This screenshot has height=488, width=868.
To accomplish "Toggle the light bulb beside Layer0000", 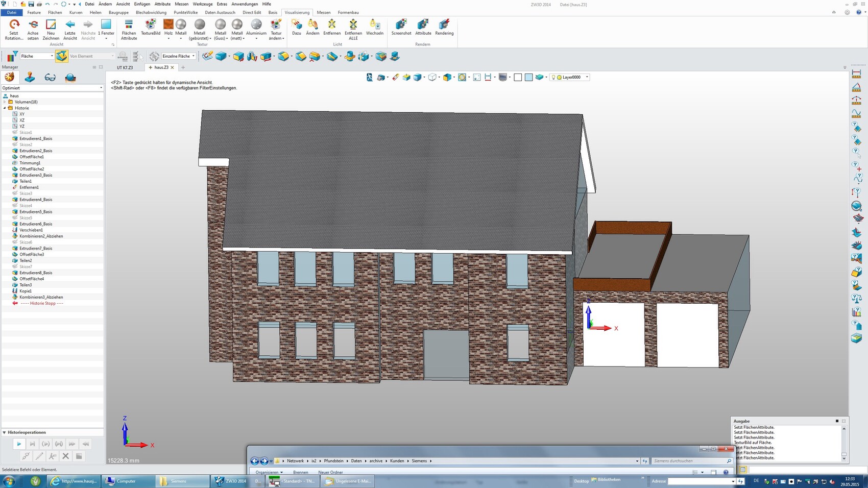I will tap(553, 77).
